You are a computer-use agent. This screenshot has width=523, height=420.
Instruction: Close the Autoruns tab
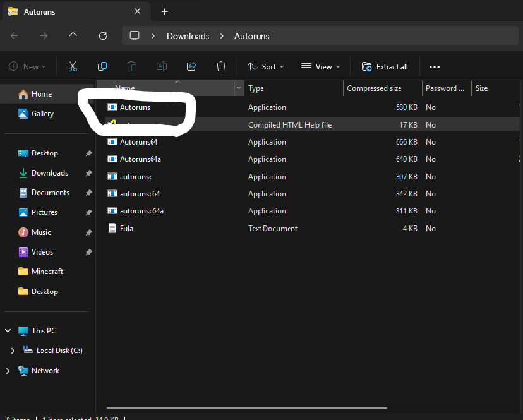click(x=137, y=11)
